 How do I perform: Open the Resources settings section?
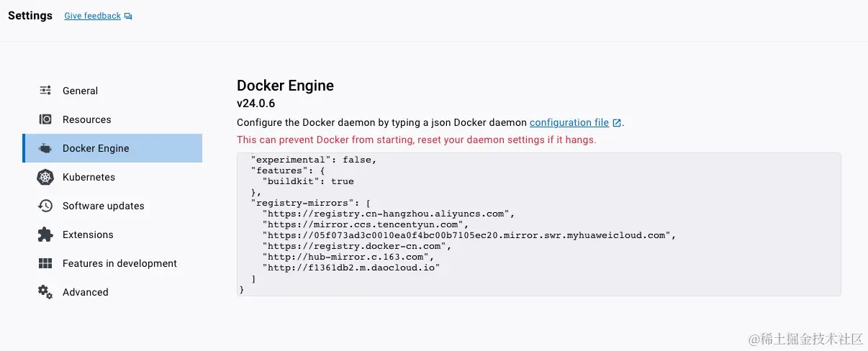(x=112, y=119)
